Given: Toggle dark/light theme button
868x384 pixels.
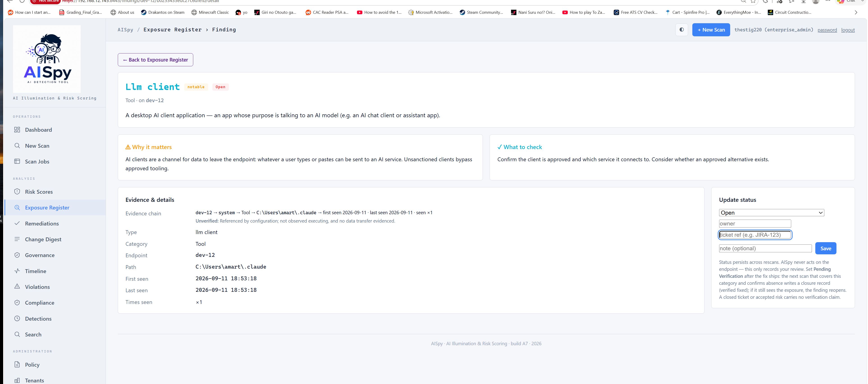Looking at the screenshot, I should [682, 30].
